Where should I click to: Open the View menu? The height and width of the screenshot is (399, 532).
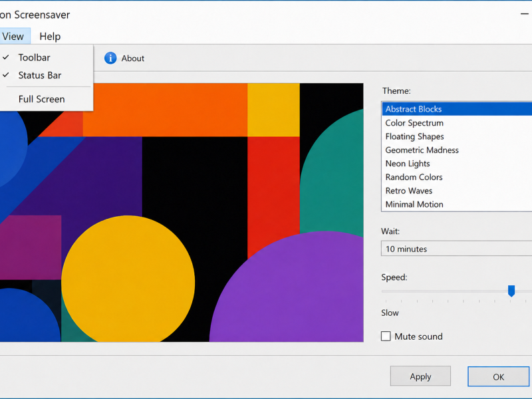[13, 37]
